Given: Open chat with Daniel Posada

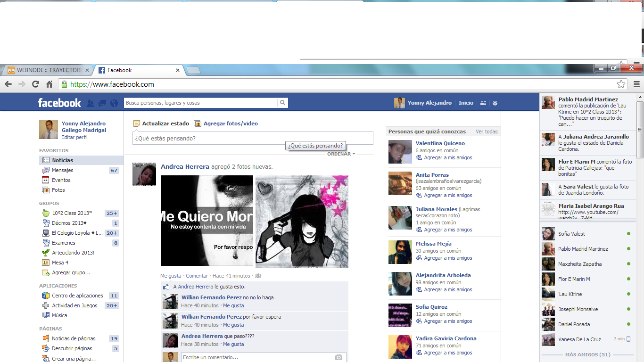Looking at the screenshot, I should click(587, 324).
